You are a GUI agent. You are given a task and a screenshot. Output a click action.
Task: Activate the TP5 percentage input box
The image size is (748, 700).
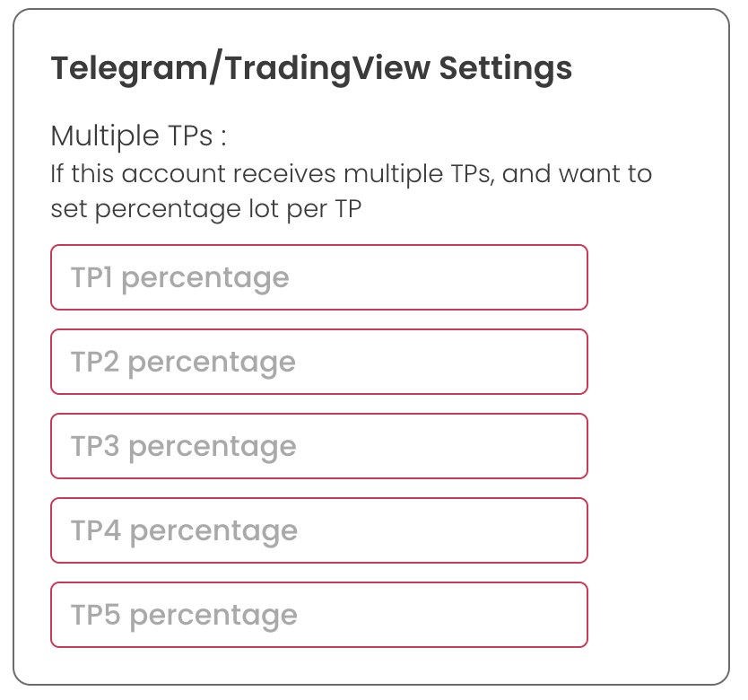click(x=319, y=615)
